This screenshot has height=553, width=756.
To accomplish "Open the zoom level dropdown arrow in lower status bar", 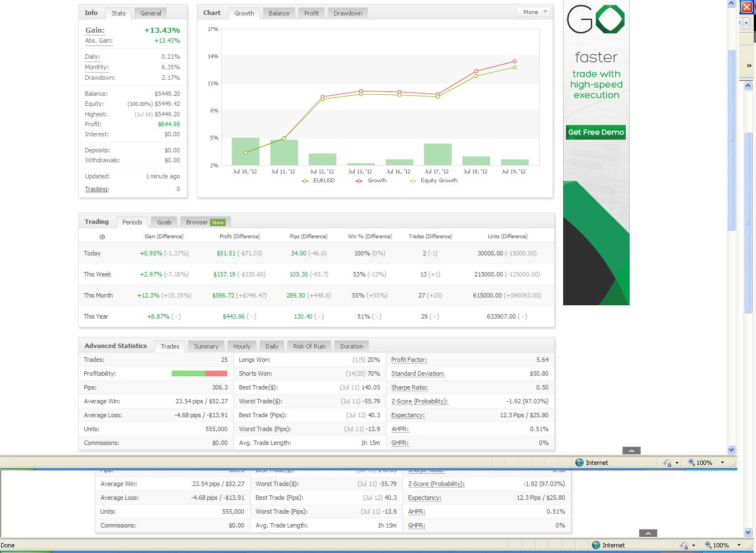I will (739, 545).
